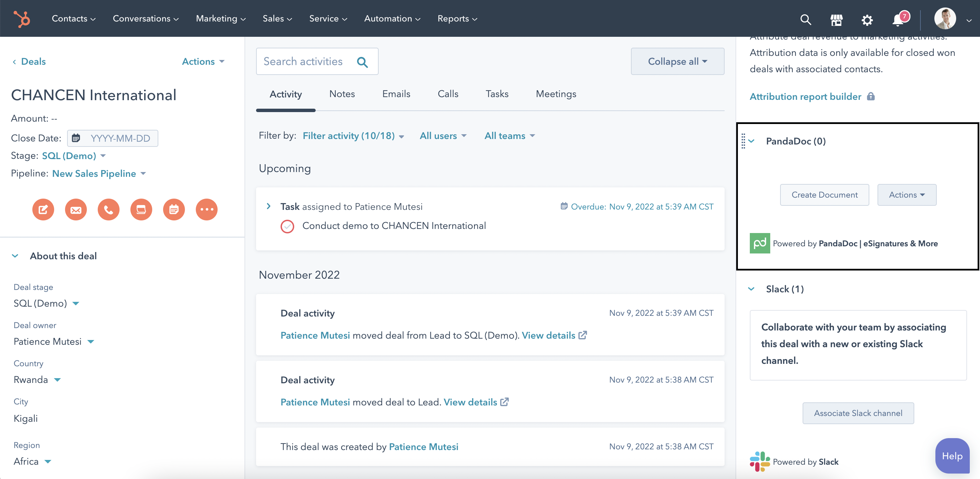The height and width of the screenshot is (479, 980).
Task: Click the create note icon
Action: coord(43,210)
